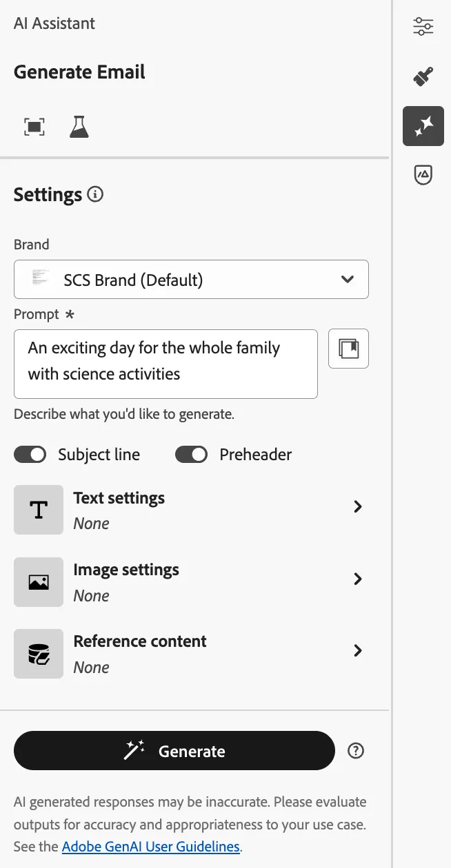Expand Image settings with its chevron
Image resolution: width=451 pixels, height=868 pixels.
pyautogui.click(x=358, y=579)
